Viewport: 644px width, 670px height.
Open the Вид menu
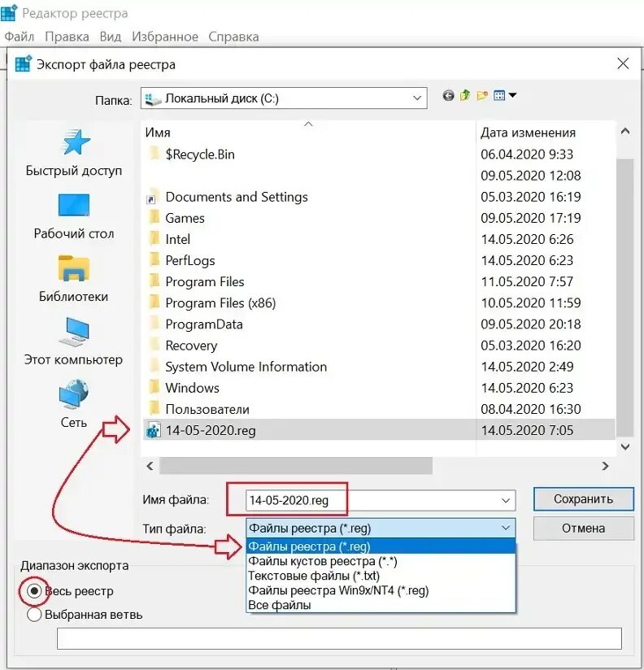tap(111, 37)
